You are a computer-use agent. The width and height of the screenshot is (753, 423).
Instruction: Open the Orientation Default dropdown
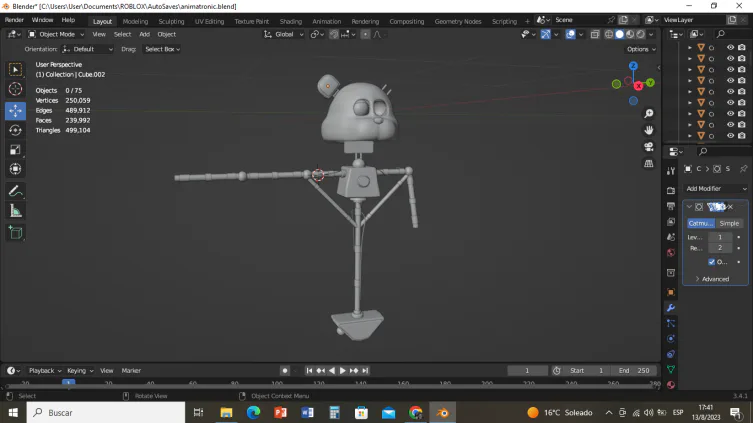87,49
